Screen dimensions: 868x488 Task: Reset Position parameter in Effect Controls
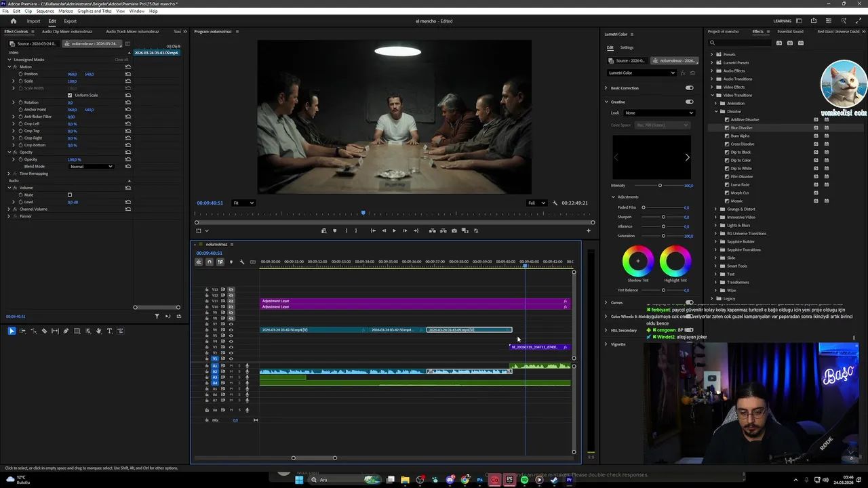[x=127, y=74]
